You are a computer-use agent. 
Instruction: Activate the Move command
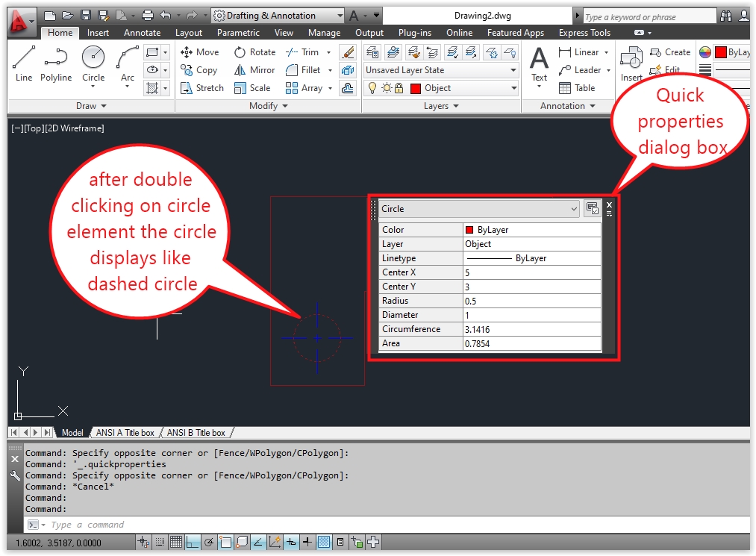(200, 52)
